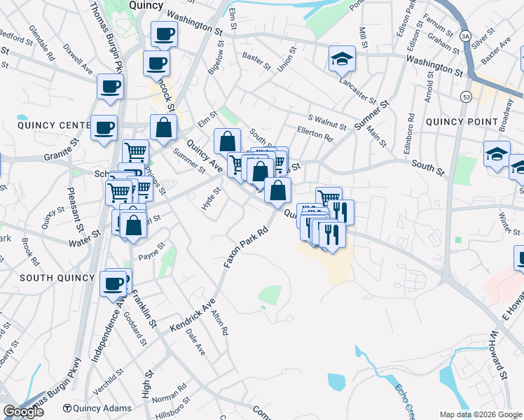524x420 pixels.
Task: Click the grocery cart marker above the restaurant cluster
Action: 329,196
